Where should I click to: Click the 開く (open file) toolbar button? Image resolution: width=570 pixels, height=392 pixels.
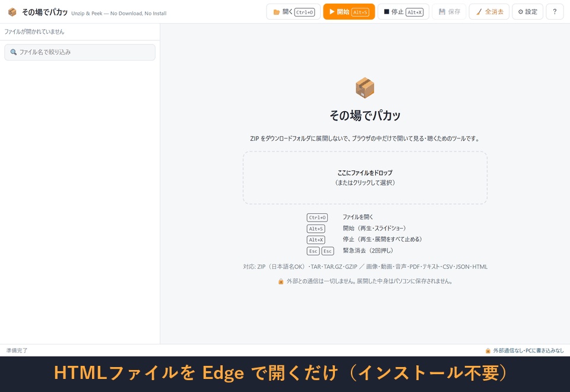tap(293, 12)
